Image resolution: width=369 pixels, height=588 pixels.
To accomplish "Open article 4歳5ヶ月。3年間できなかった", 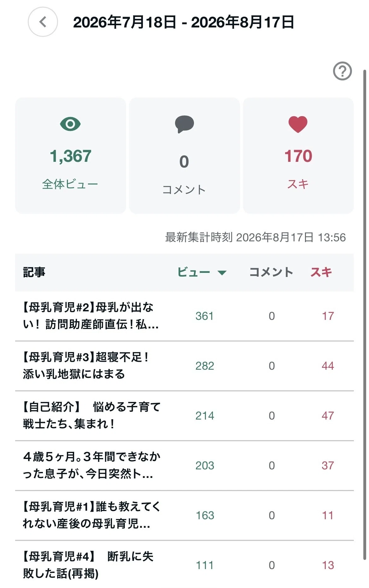I will [184, 466].
